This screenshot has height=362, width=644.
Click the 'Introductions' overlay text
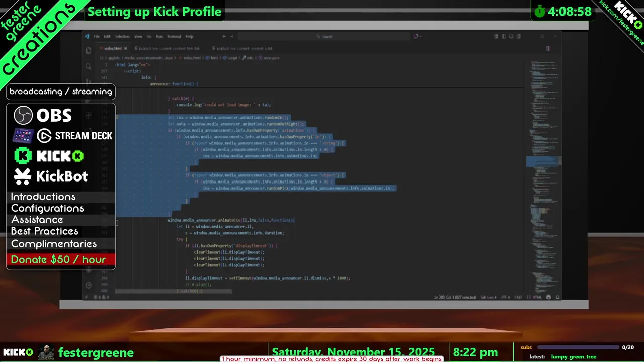(x=43, y=197)
